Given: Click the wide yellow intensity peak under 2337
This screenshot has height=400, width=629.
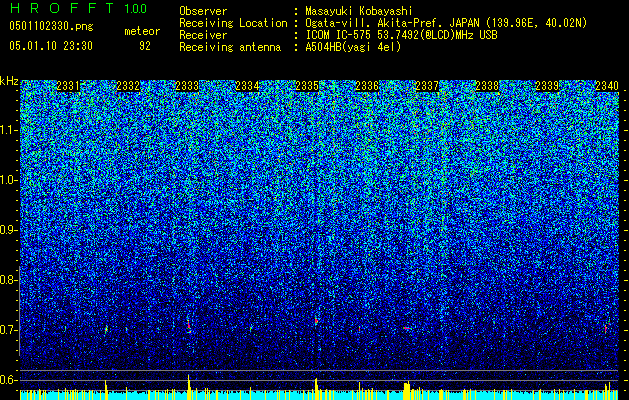Looking at the screenshot, I should coord(407,391).
